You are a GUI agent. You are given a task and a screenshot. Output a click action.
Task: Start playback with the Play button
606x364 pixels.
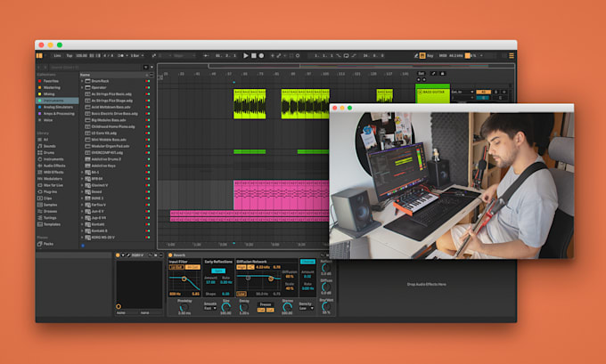tap(246, 55)
